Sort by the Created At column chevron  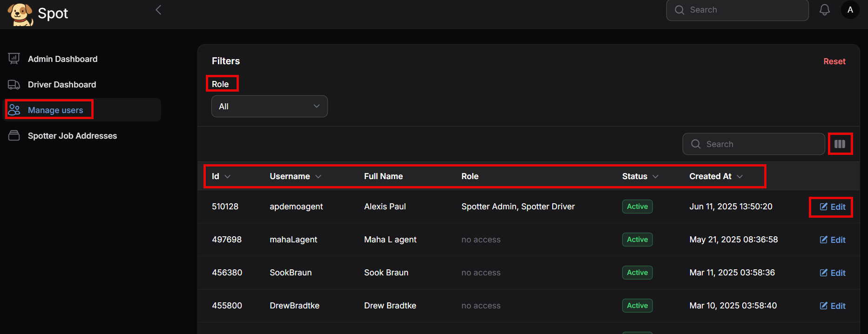click(x=740, y=176)
